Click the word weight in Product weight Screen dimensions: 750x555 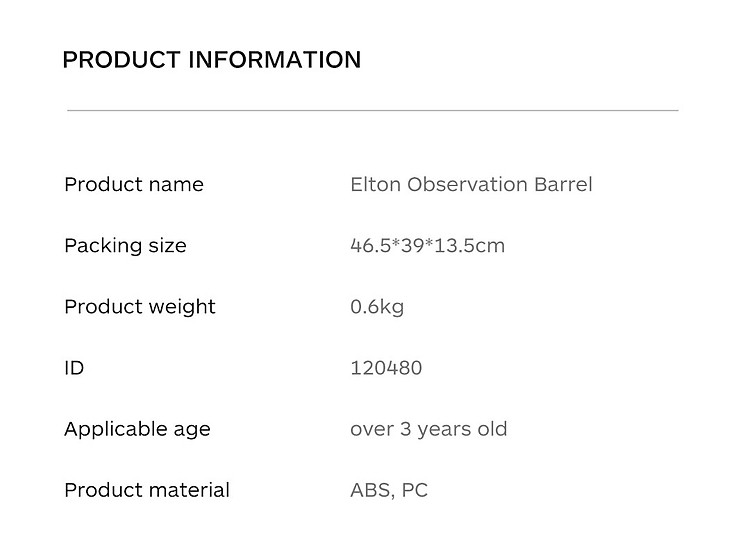tap(182, 307)
